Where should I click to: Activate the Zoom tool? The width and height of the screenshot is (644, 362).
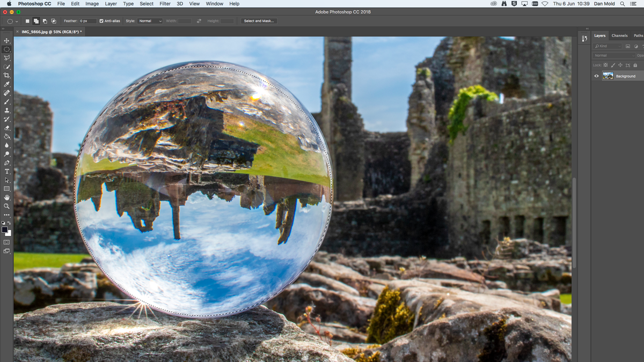click(7, 206)
